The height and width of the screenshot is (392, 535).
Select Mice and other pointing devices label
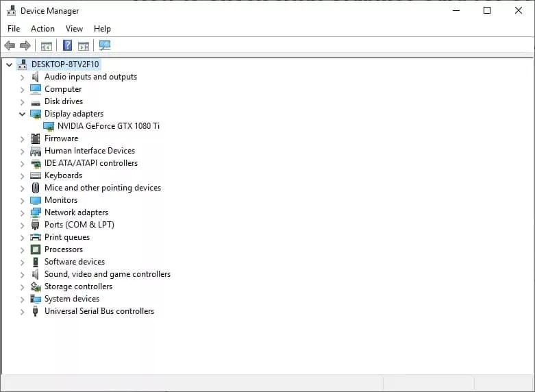click(x=103, y=188)
